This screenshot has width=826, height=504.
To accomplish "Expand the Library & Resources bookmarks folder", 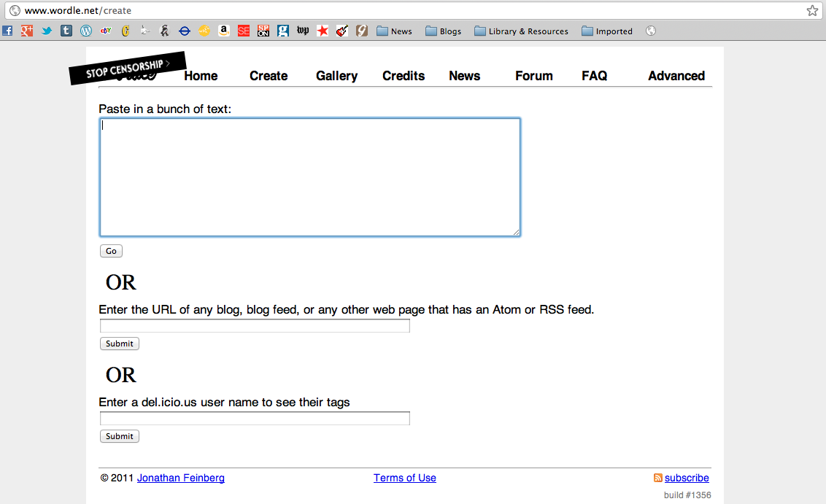I will (521, 31).
